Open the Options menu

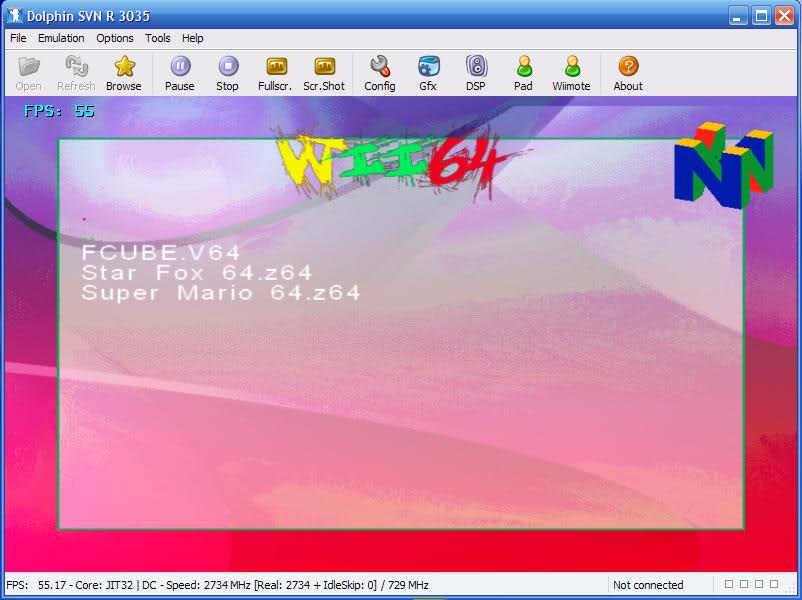pyautogui.click(x=115, y=38)
